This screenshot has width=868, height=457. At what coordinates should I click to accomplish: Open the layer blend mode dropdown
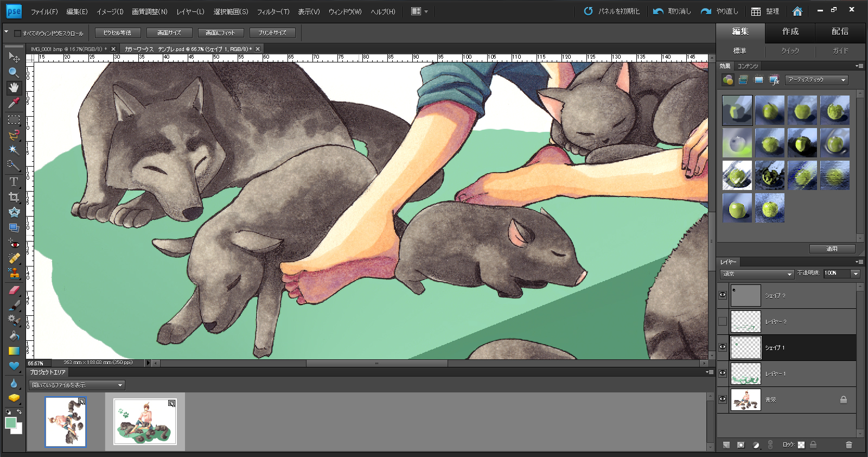coord(757,274)
